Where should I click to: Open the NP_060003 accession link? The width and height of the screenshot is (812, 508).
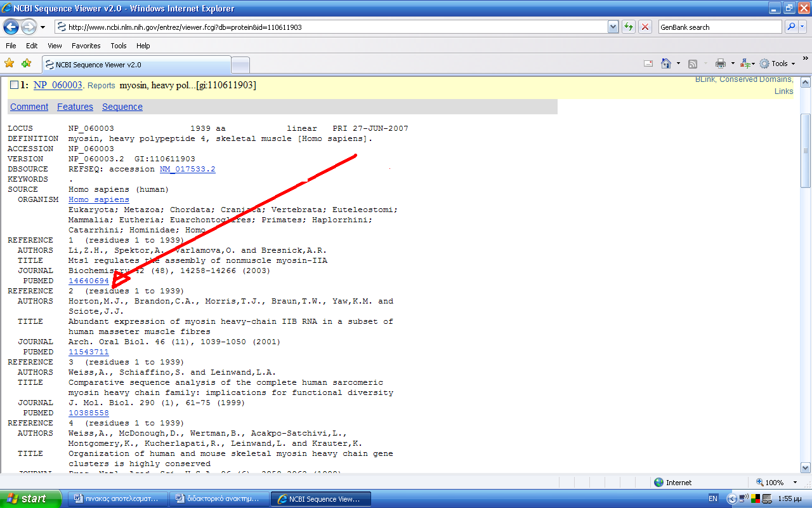58,85
